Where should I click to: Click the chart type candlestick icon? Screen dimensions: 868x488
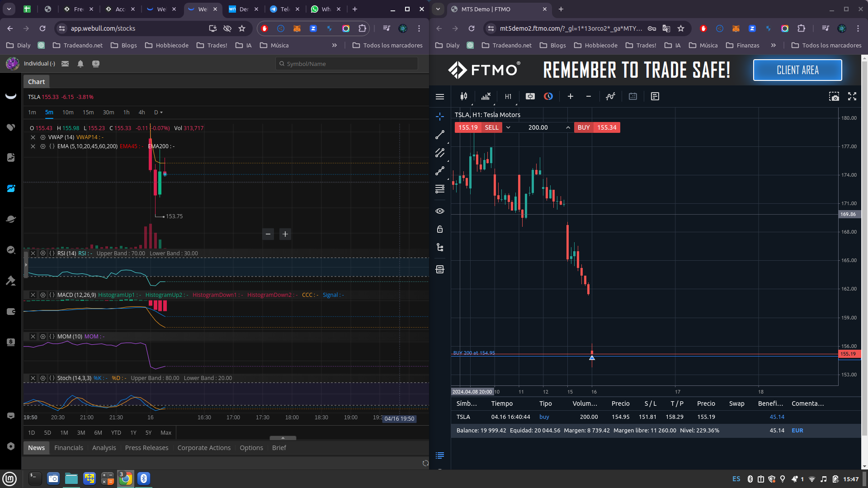(464, 96)
